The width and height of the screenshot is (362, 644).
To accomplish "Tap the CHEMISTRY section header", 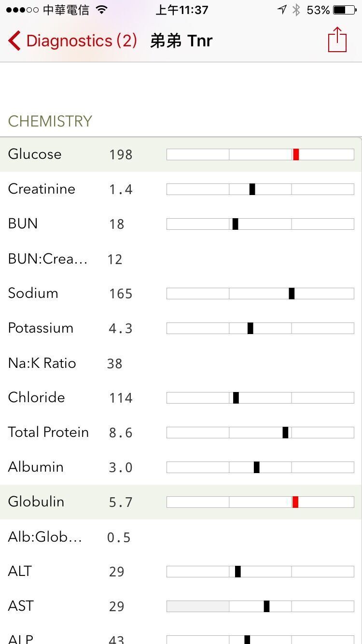I will [x=50, y=121].
